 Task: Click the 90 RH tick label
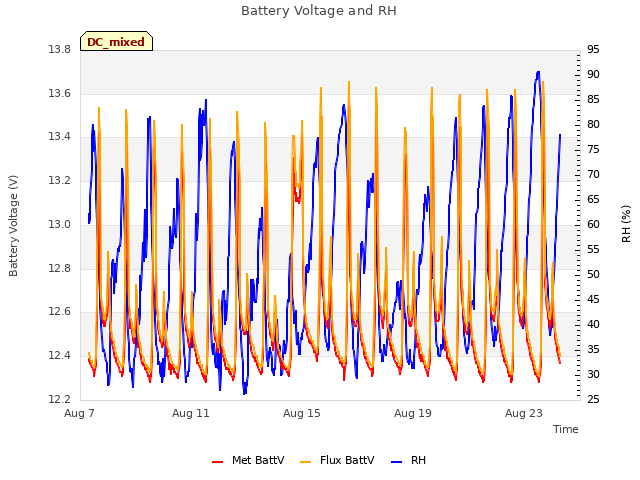click(593, 75)
